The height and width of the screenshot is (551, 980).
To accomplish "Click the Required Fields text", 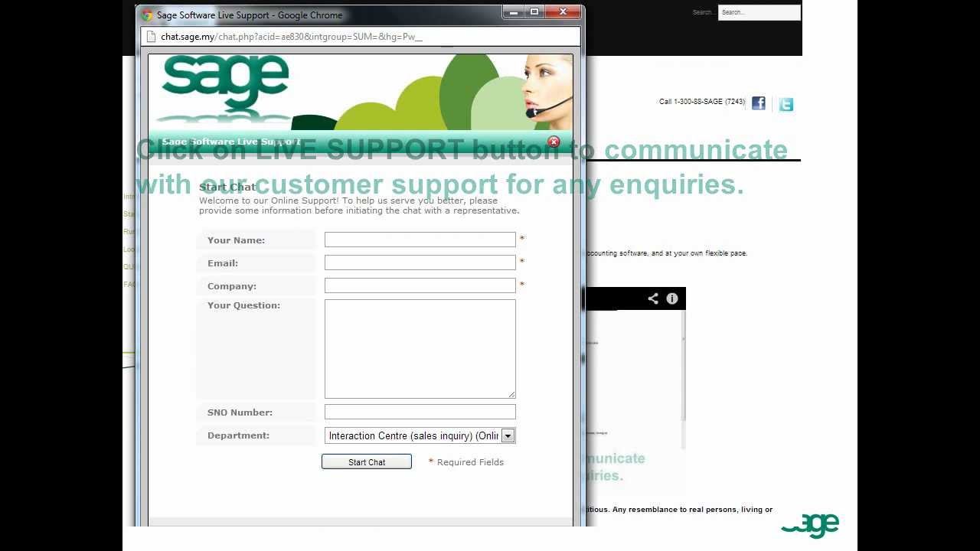I will click(x=470, y=462).
